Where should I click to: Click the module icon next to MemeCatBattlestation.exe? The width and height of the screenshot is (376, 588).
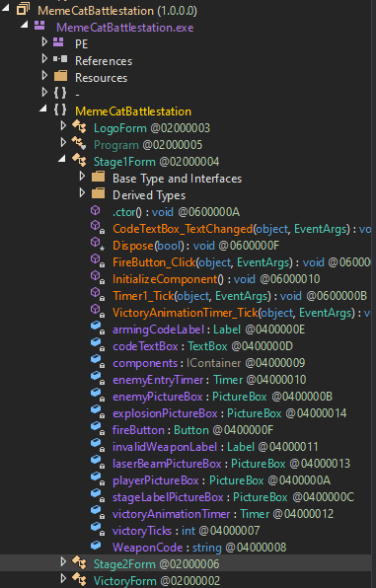(x=39, y=26)
